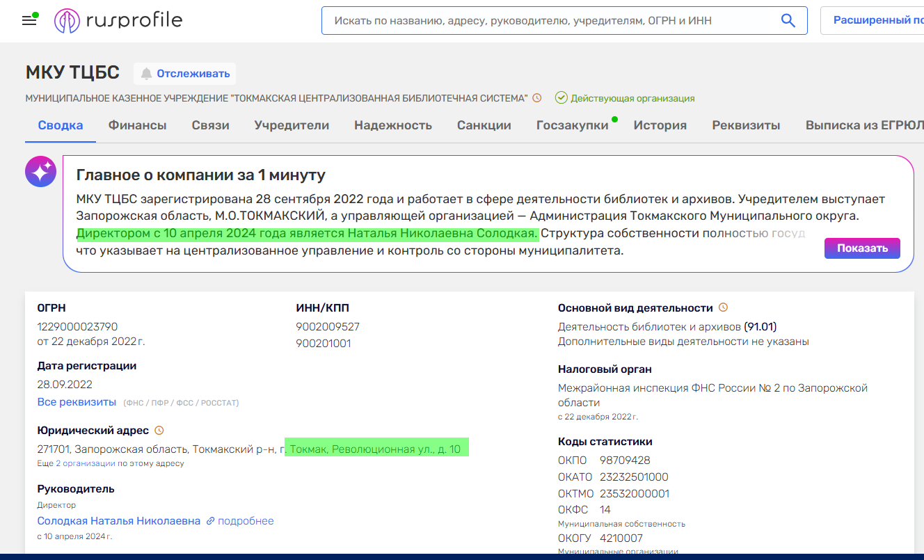Click clock icon beside Основной вид деятельности
This screenshot has height=560, width=924.
click(722, 307)
